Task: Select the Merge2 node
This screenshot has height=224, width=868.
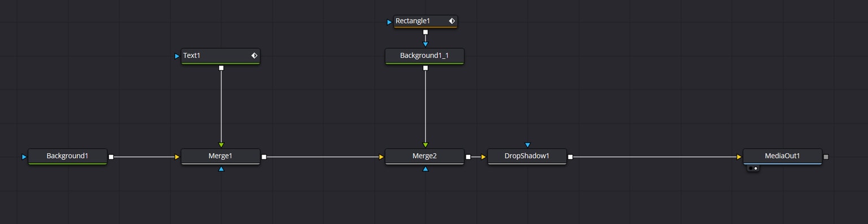Action: point(424,156)
